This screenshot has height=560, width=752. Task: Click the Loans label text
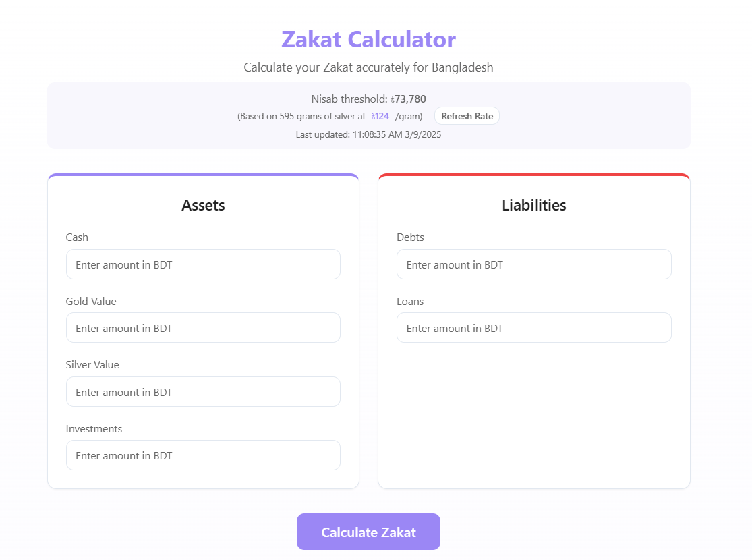pos(410,302)
